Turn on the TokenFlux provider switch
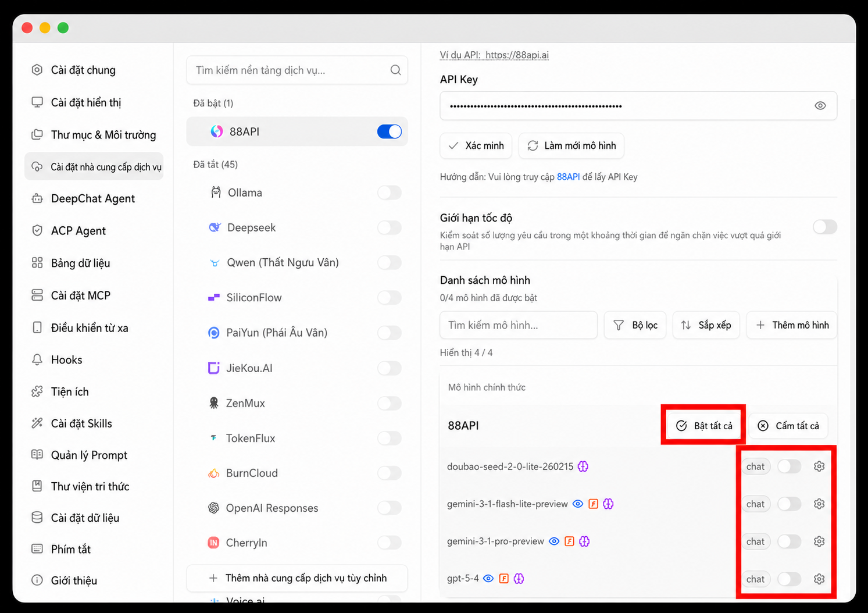The width and height of the screenshot is (868, 613). (x=390, y=438)
